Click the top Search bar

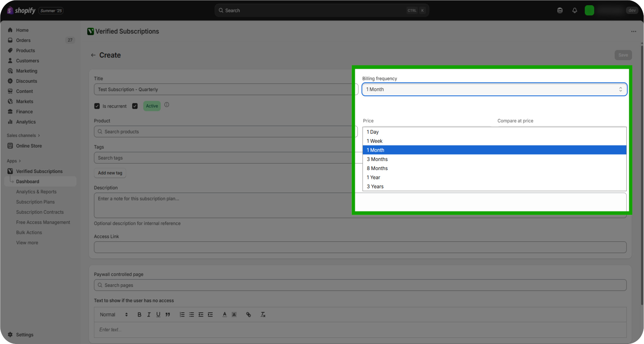click(x=322, y=10)
